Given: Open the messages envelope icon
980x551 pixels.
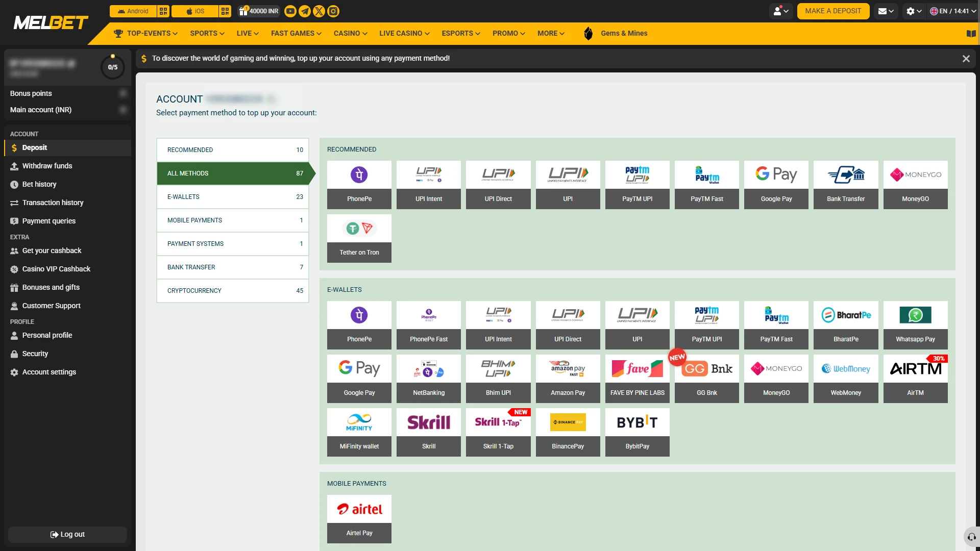Looking at the screenshot, I should click(886, 11).
